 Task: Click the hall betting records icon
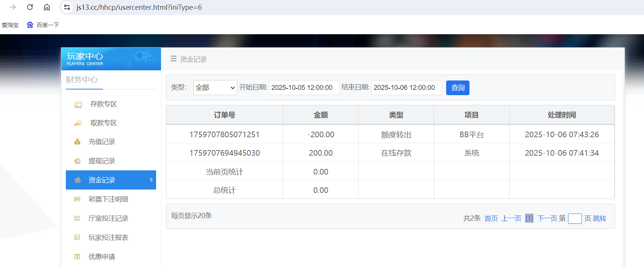click(77, 218)
